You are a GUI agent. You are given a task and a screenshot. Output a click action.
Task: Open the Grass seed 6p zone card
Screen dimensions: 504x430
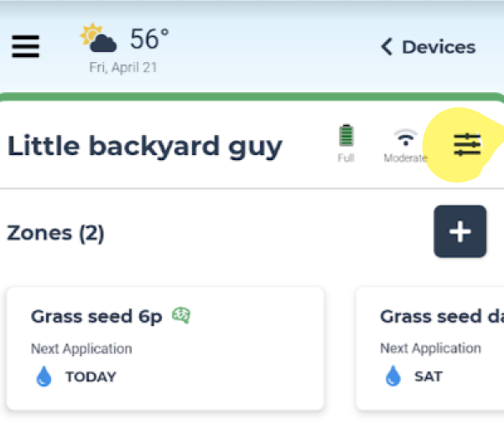point(165,349)
